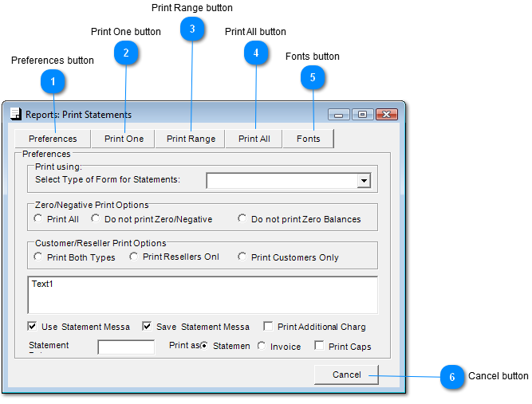Select the Print One button
532x404 pixels.
click(124, 139)
